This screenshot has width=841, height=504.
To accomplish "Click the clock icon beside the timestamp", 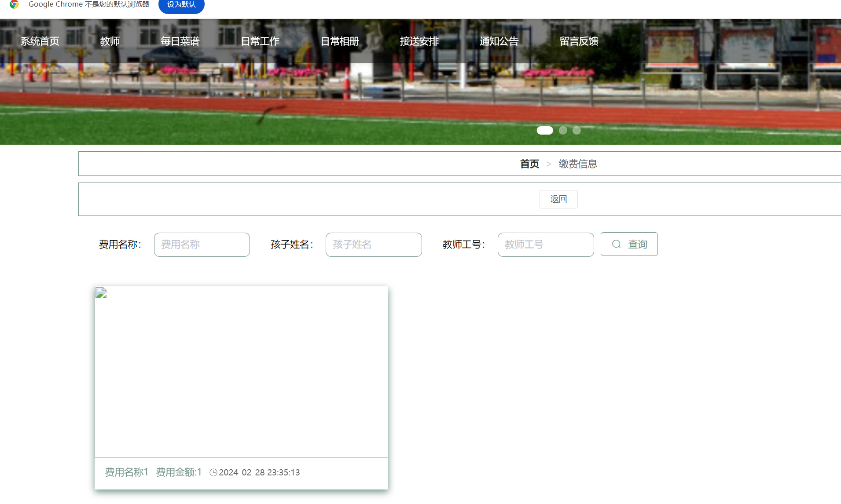I will pyautogui.click(x=213, y=472).
